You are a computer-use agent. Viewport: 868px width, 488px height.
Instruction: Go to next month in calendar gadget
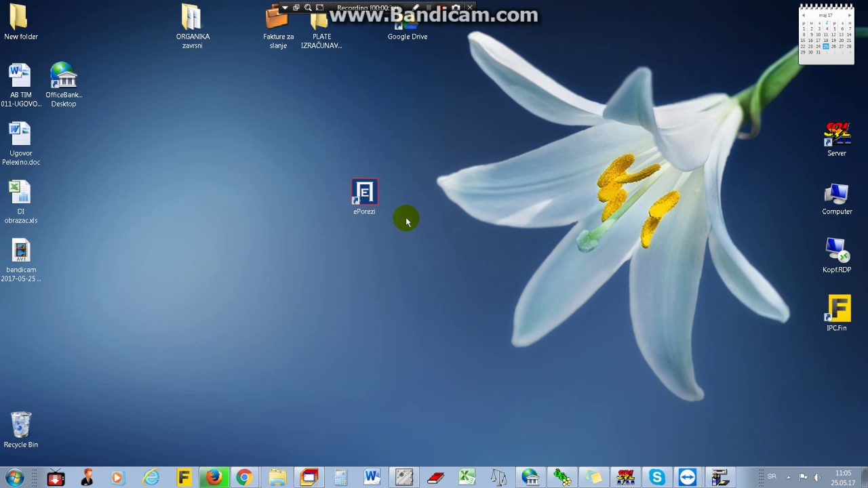pyautogui.click(x=850, y=15)
